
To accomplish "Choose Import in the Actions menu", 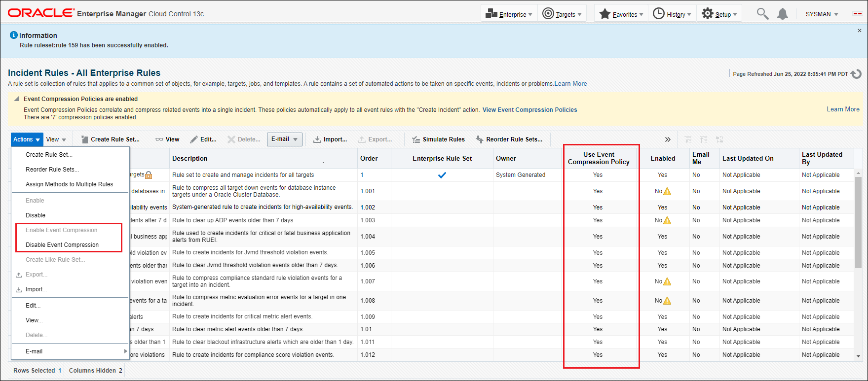I will [x=36, y=289].
